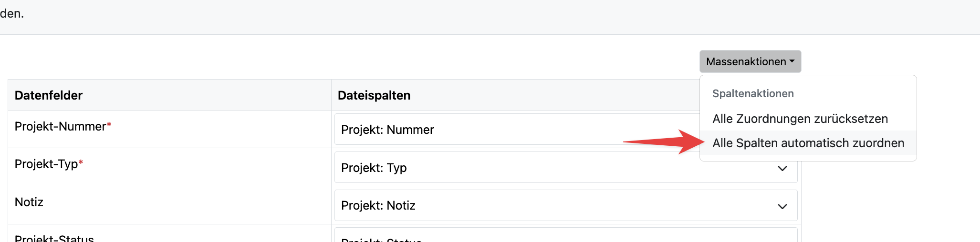This screenshot has height=242, width=980.
Task: Click the Projekt-Nummer field label
Action: [x=60, y=126]
